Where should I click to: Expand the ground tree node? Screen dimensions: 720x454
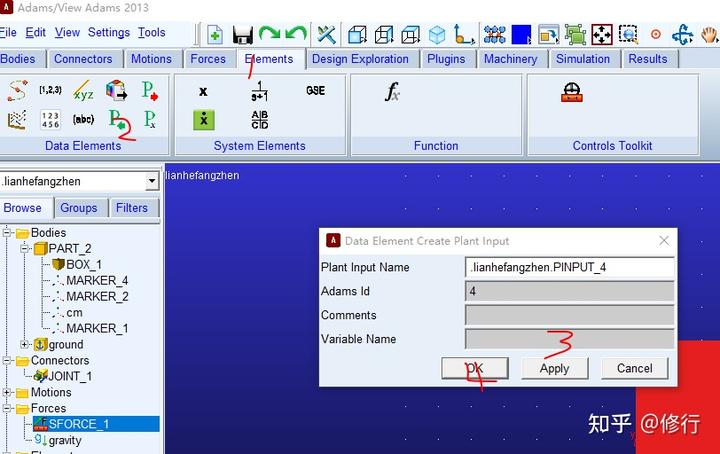[25, 344]
